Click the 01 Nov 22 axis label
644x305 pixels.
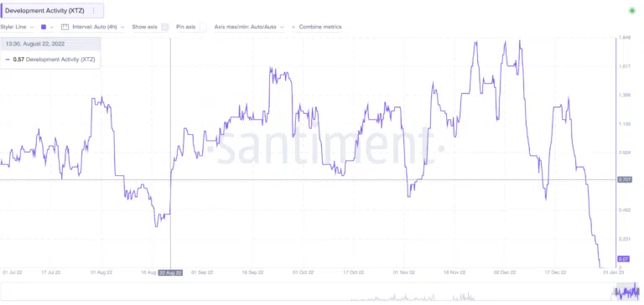403,272
